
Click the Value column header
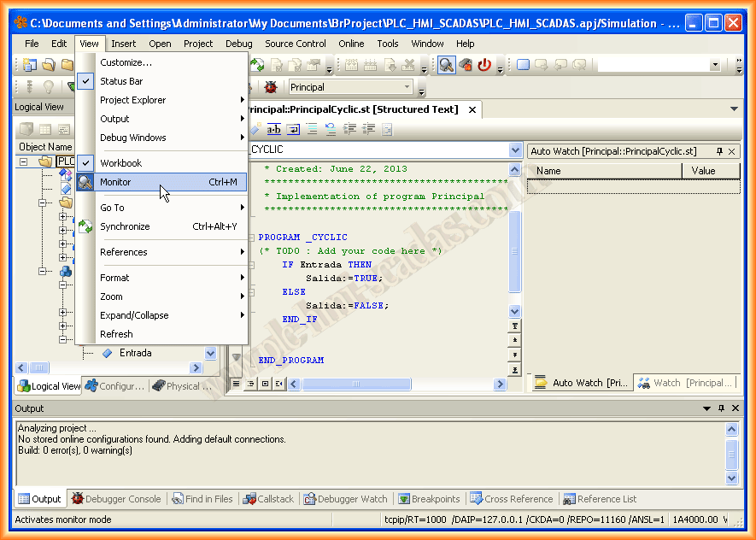[x=703, y=171]
